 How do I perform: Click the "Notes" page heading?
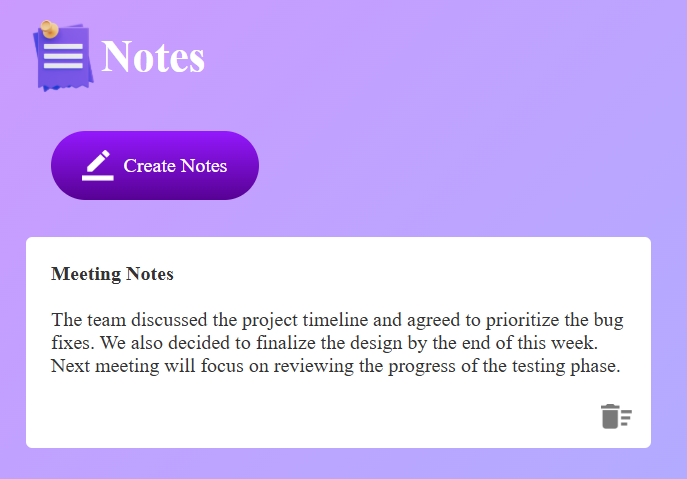(153, 57)
